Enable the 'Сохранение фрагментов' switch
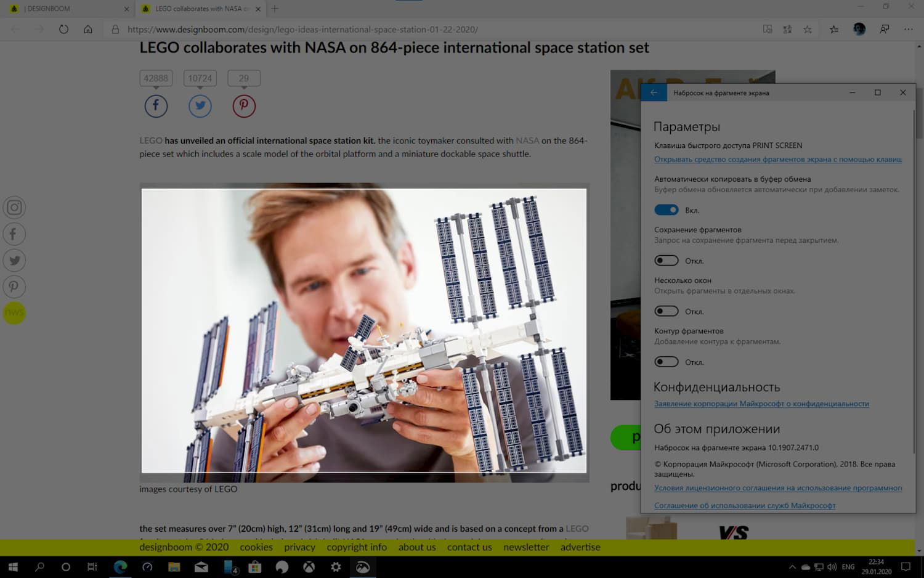924x578 pixels. point(666,261)
